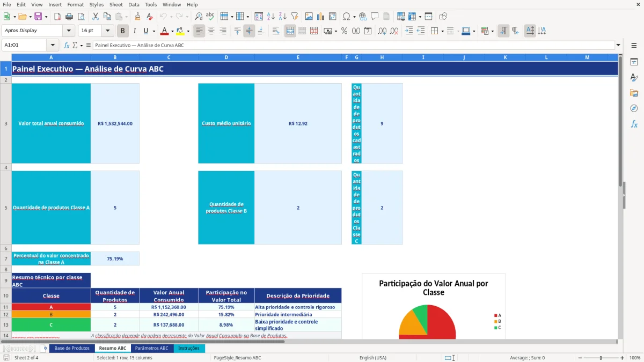
Task: Open the Special Character omega icon
Action: click(x=346, y=17)
